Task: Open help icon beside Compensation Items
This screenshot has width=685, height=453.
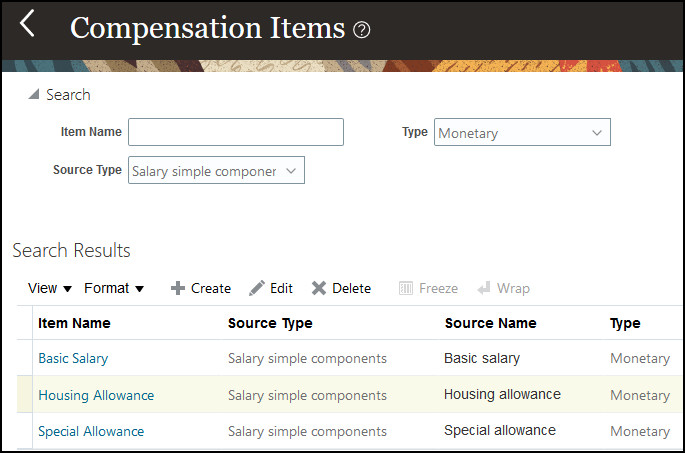Action: pos(362,30)
